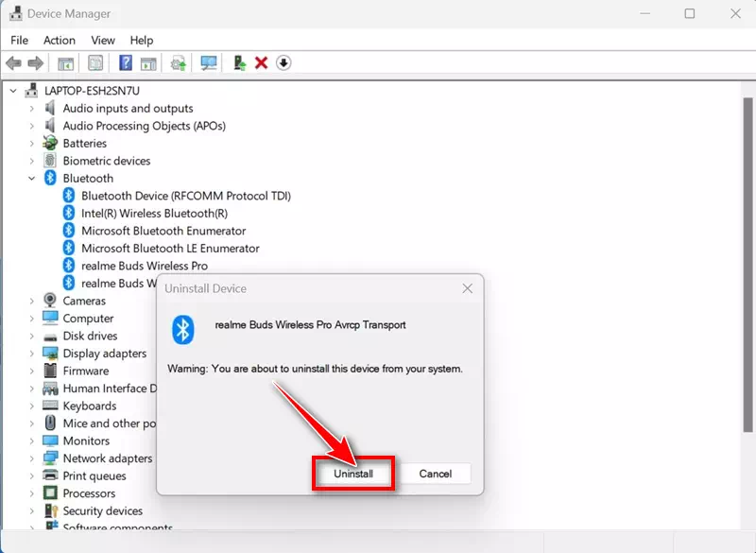Confirm with the Uninstall button
This screenshot has width=756, height=553.
(x=353, y=474)
